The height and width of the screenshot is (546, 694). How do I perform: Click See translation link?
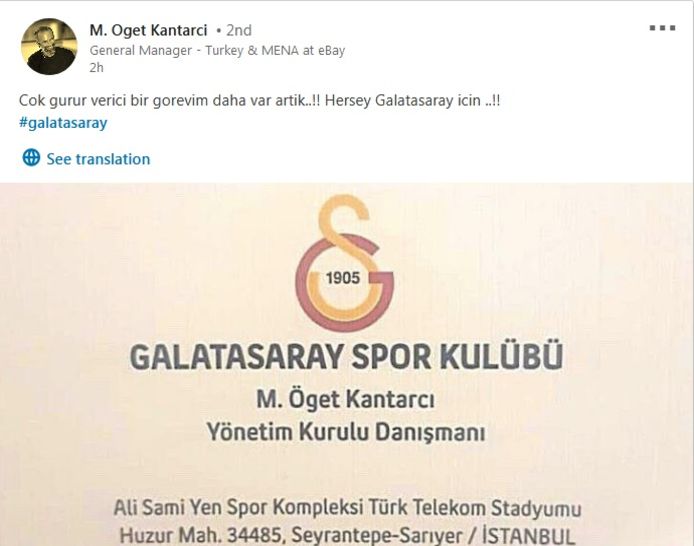98,159
